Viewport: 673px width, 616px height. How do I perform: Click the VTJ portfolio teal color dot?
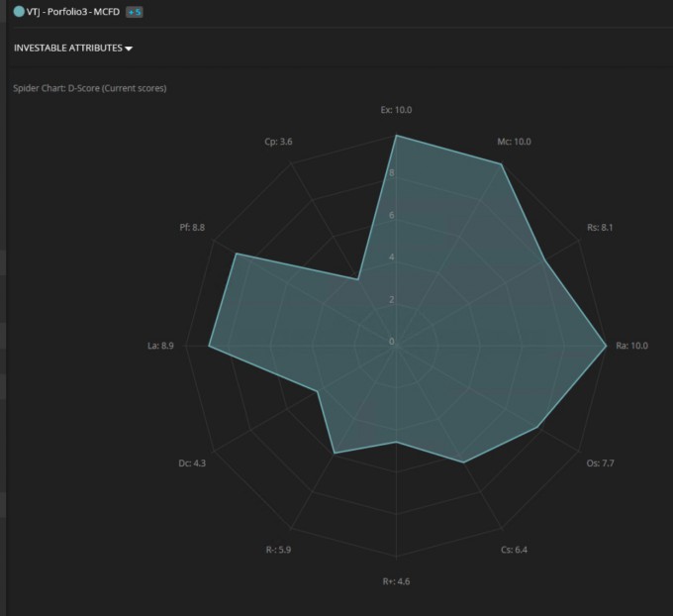pos(19,12)
